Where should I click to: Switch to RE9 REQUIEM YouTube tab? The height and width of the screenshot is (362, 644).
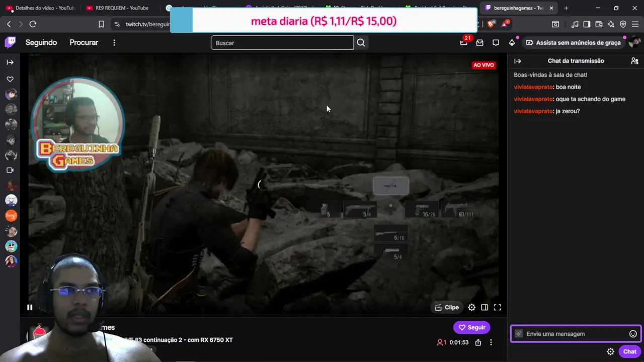[121, 8]
